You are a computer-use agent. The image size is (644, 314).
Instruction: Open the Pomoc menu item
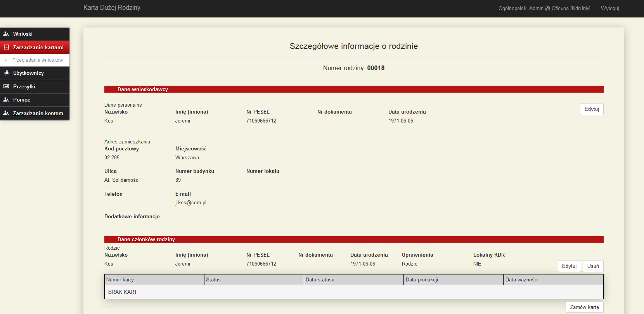coord(35,100)
